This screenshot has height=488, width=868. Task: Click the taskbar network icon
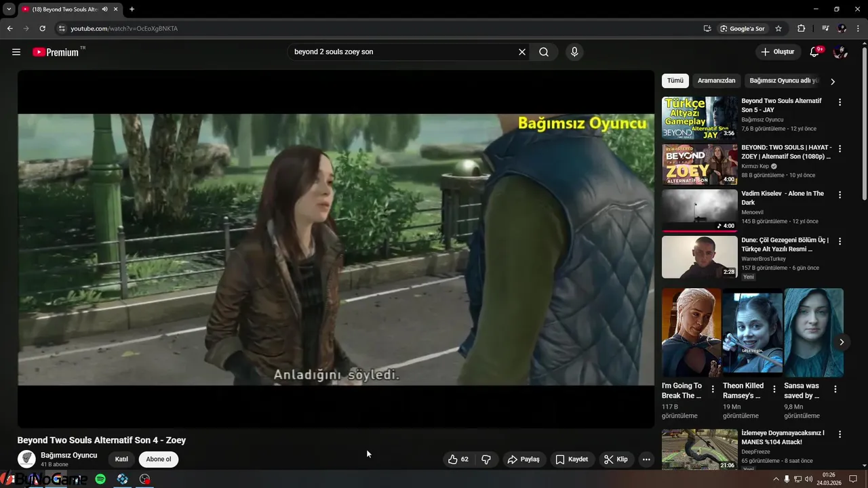[x=798, y=479]
